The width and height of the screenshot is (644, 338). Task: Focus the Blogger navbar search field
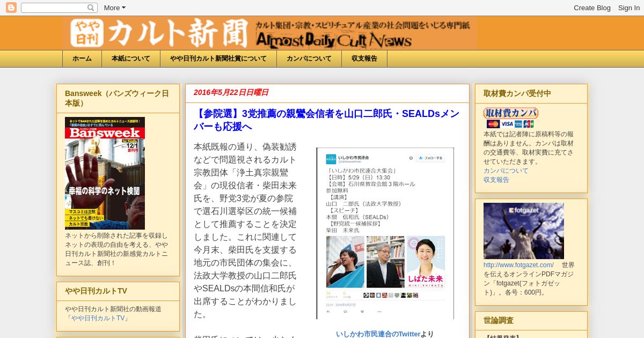[59, 8]
